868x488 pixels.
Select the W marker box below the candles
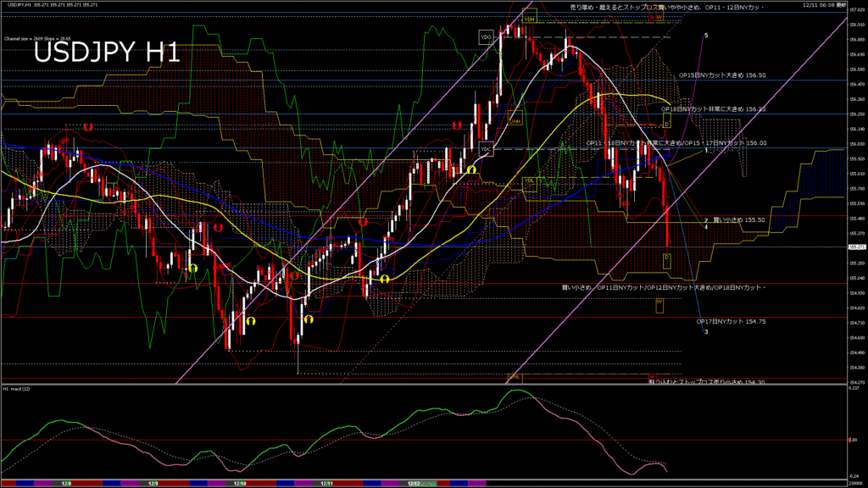pos(659,302)
